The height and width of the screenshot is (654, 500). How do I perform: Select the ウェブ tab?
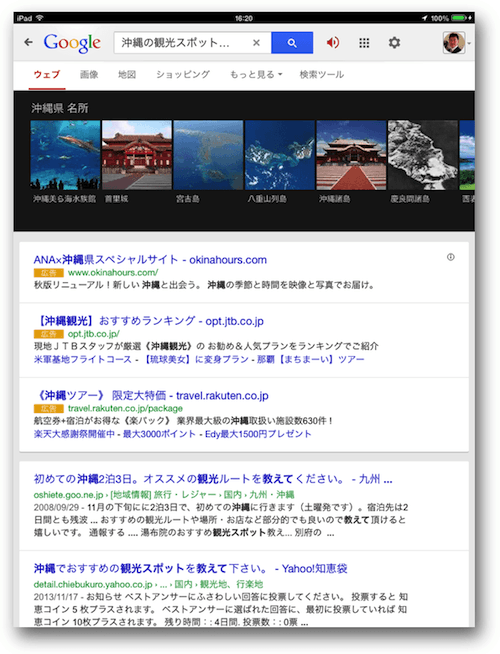(47, 75)
